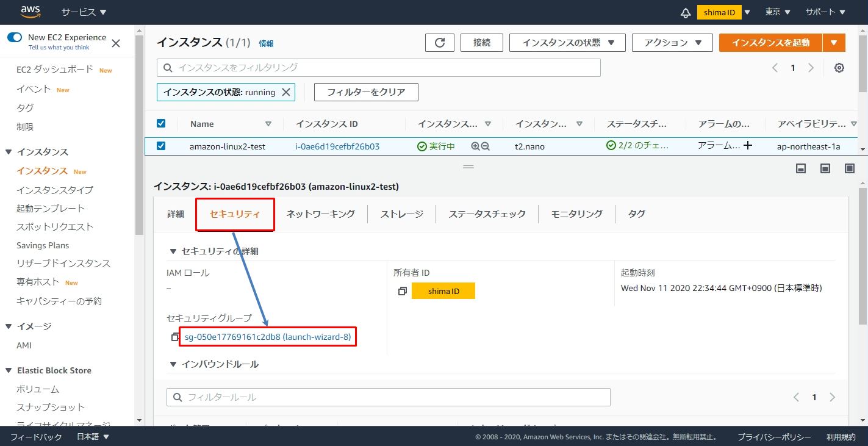Switch to the ステータスチェック tab
868x446 pixels.
pos(487,214)
